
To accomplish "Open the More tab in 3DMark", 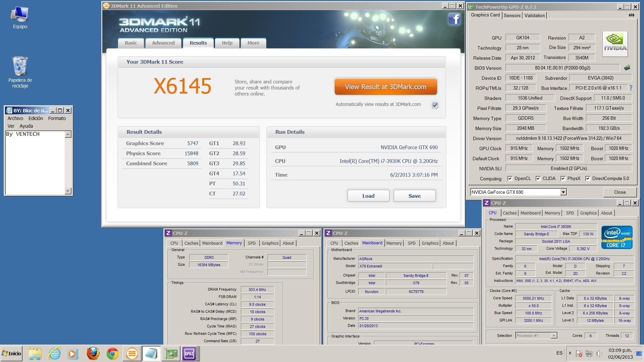I will 253,43.
